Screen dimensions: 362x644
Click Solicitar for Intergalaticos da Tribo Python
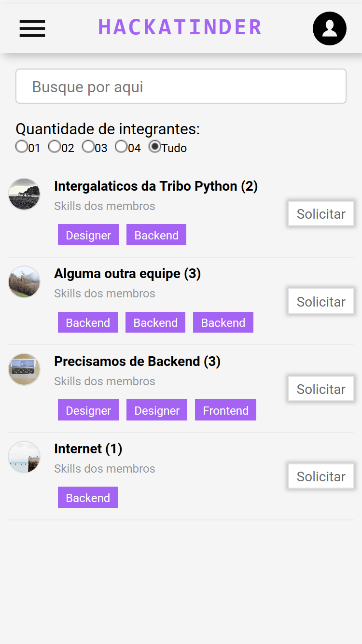[320, 213]
